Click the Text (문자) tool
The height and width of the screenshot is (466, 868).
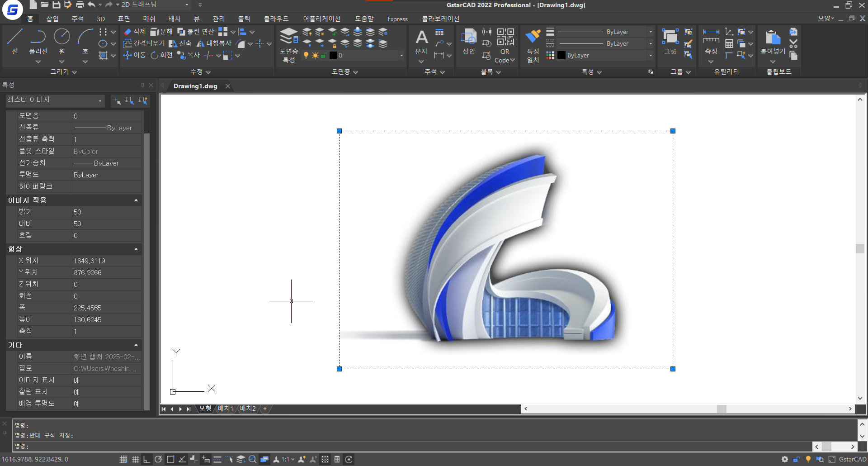pos(421,41)
